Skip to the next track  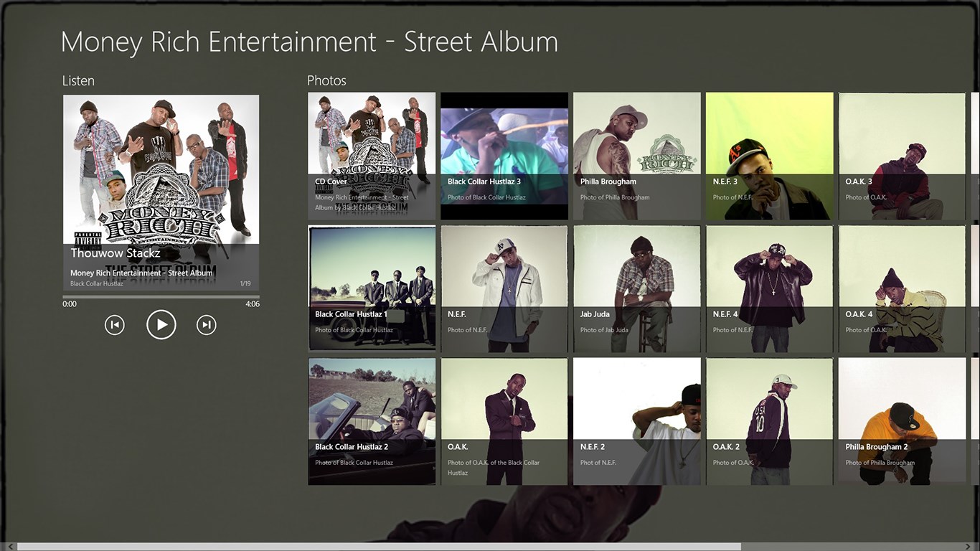coord(206,325)
